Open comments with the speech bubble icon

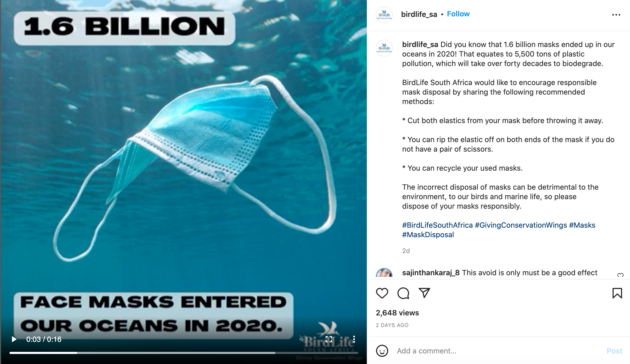(403, 293)
